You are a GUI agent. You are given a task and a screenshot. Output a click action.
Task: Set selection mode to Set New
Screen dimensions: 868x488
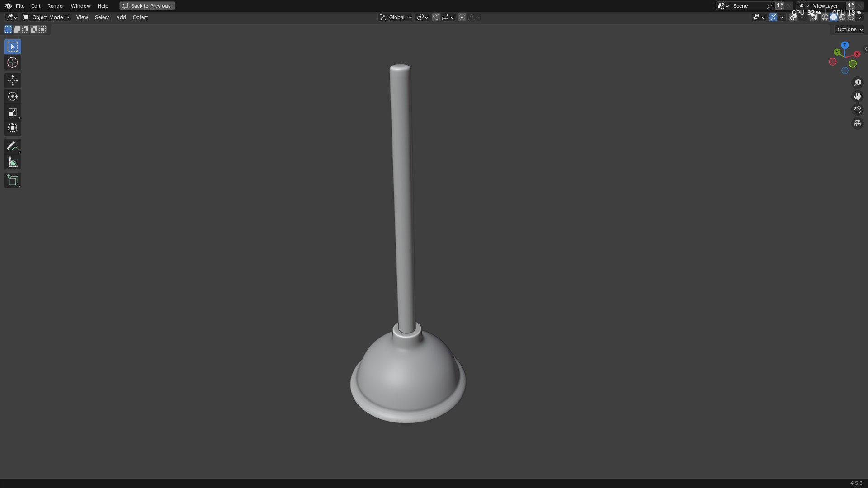8,29
